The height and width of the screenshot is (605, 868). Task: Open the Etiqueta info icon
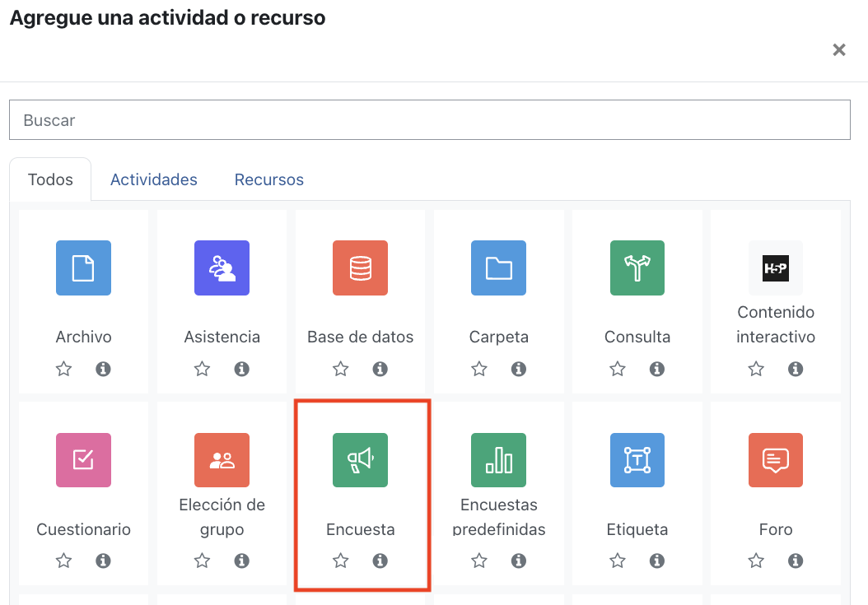(x=656, y=561)
